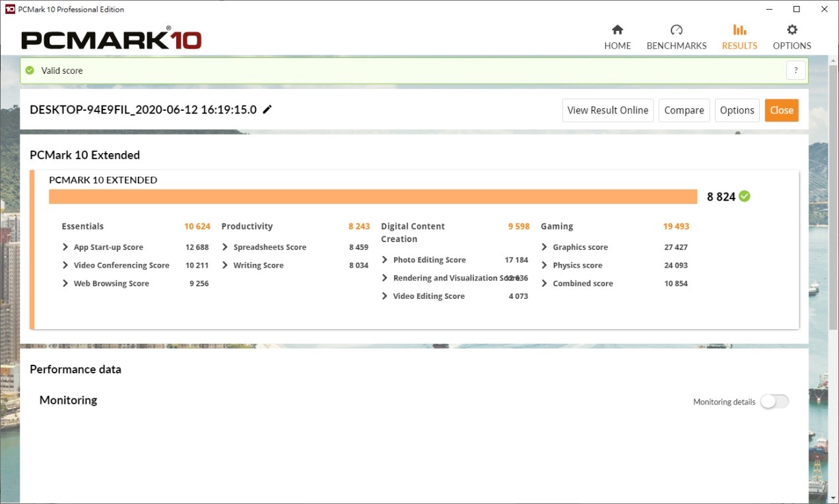This screenshot has width=839, height=504.
Task: Click the result Options button
Action: pos(737,110)
